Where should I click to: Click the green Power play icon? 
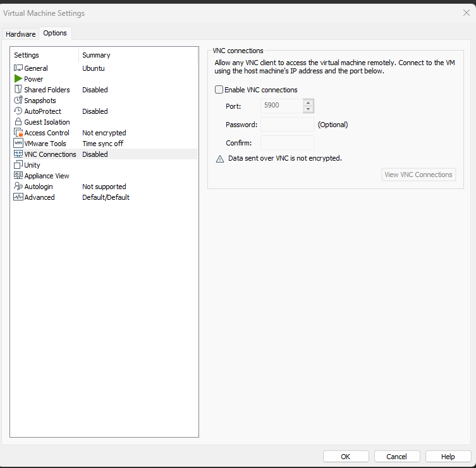18,78
